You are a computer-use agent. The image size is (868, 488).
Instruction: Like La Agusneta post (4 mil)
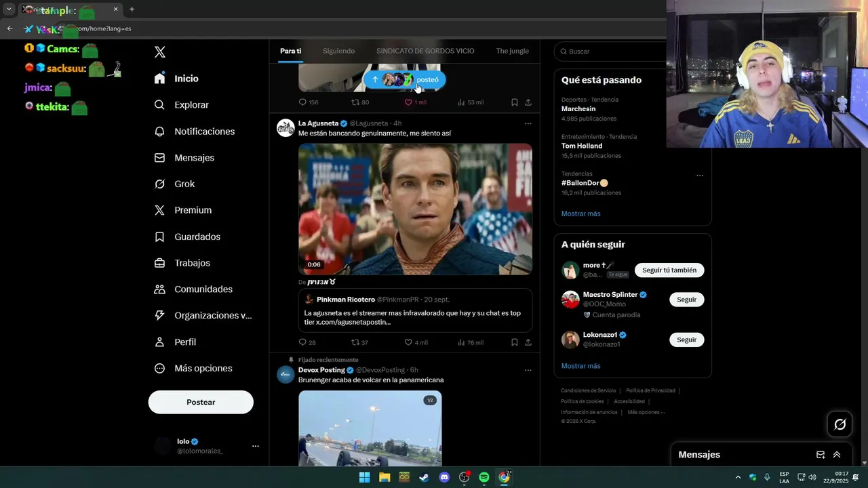click(416, 342)
